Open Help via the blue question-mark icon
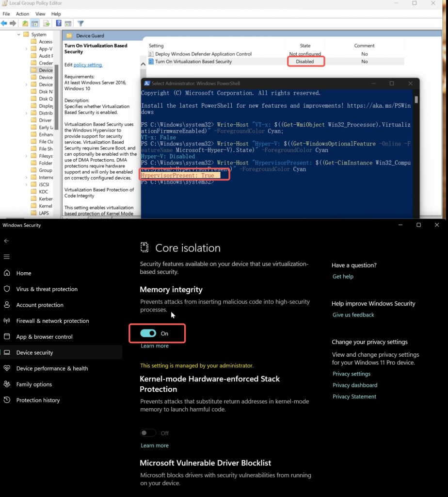The width and height of the screenshot is (448, 497). pos(59,23)
